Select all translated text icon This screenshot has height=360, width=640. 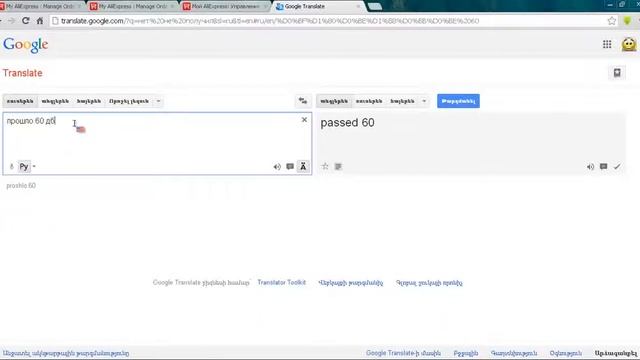coord(338,167)
